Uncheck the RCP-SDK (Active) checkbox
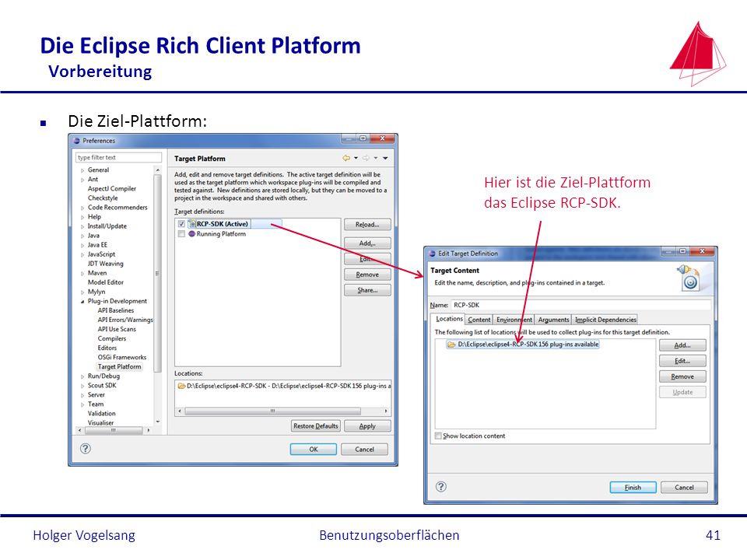 181,224
